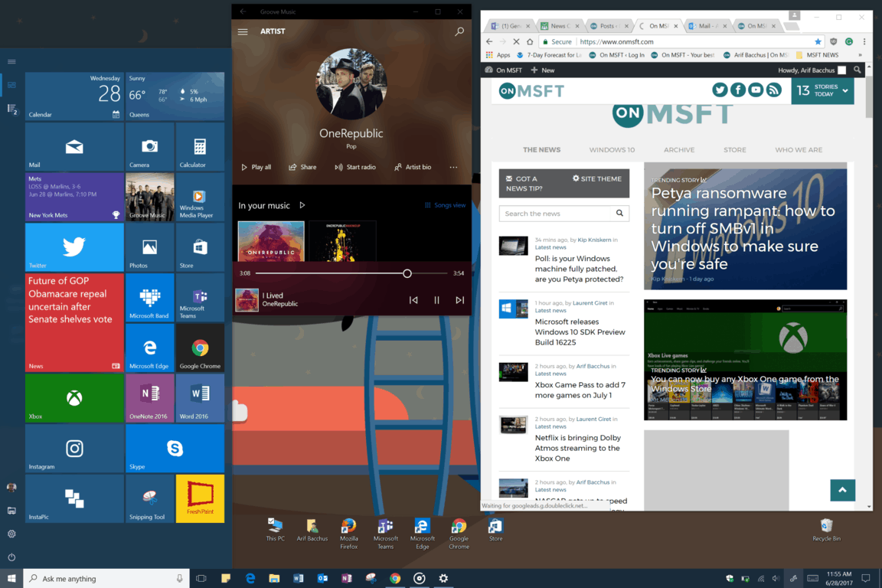Screen dimensions: 882x588
Task: Open the Twitter tile in Start menu
Action: tap(74, 247)
